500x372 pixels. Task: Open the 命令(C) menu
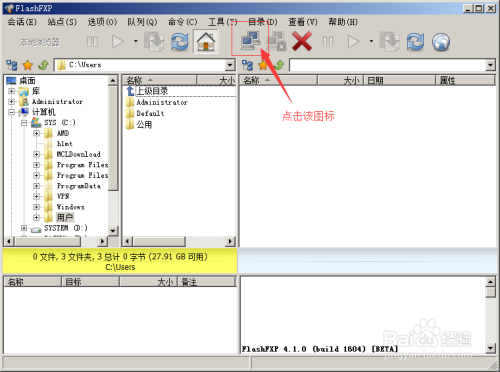point(182,22)
